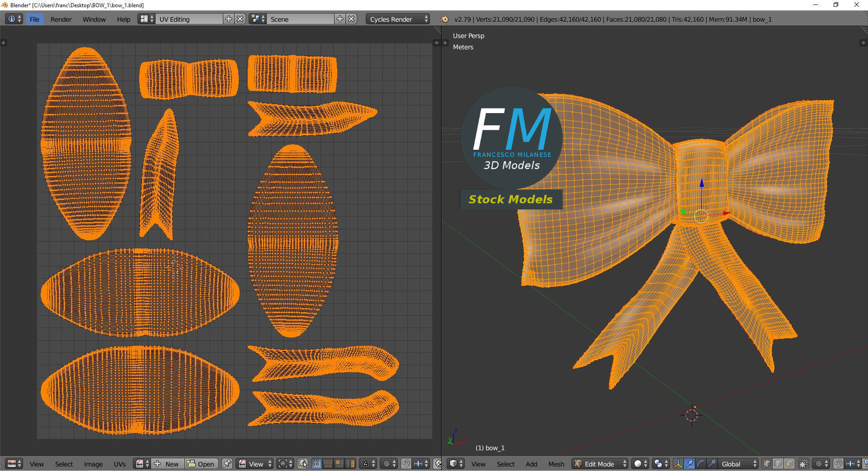Viewport: 868px width, 471px height.
Task: Open the sticky selection mode dropdown
Action: 367,464
